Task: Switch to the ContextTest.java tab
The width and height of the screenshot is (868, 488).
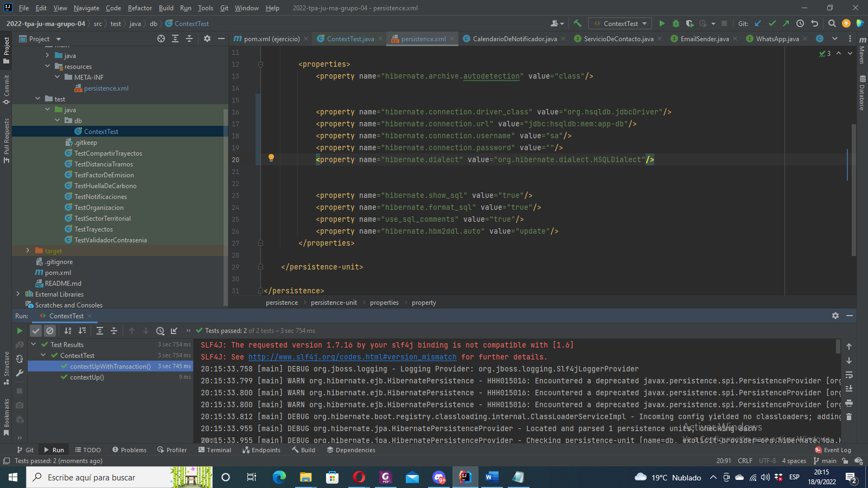Action: coord(350,38)
